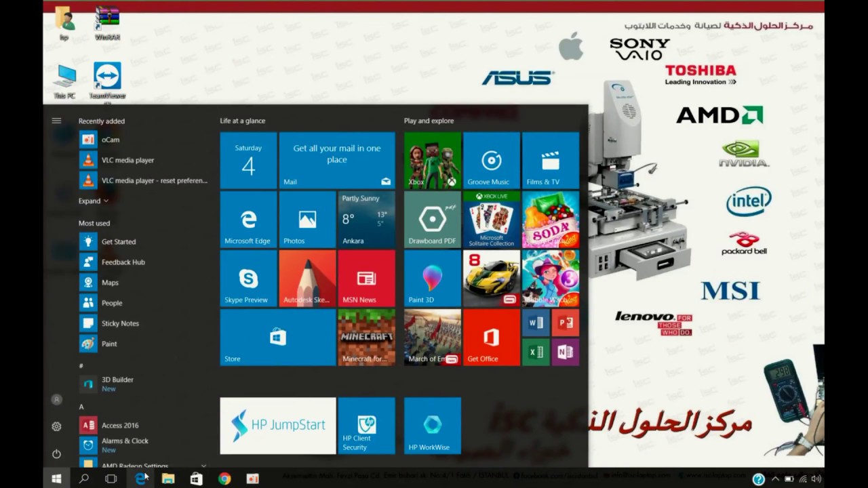The image size is (868, 488).
Task: Launch Maps from Most used
Action: 144,282
